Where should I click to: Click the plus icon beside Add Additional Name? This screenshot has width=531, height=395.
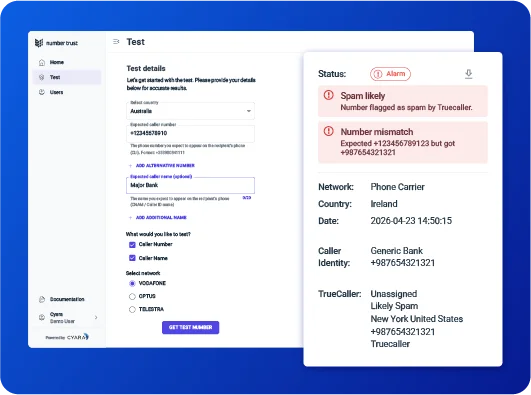pos(130,217)
